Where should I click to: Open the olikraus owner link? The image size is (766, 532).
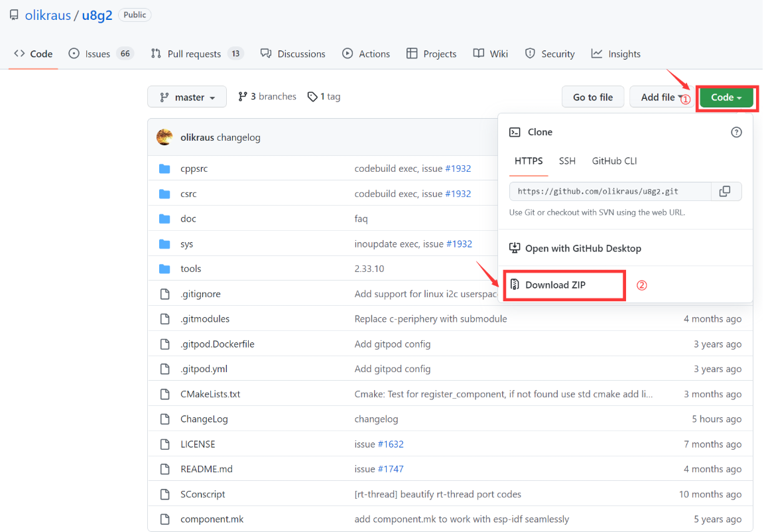(x=48, y=15)
